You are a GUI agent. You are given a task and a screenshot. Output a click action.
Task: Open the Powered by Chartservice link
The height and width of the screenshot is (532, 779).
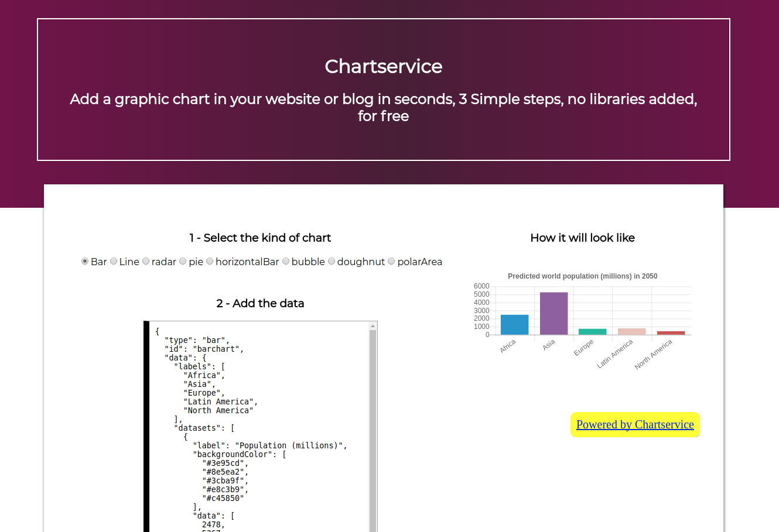635,424
